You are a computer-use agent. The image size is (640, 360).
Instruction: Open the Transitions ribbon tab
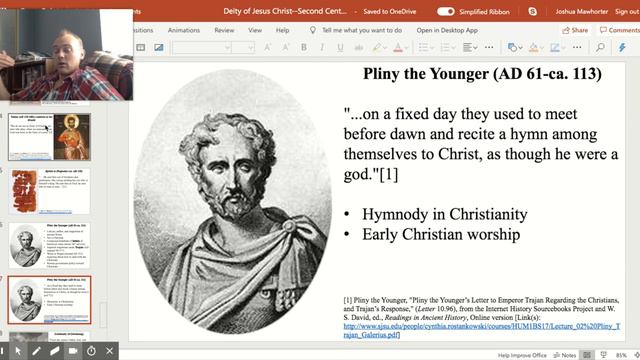143,30
